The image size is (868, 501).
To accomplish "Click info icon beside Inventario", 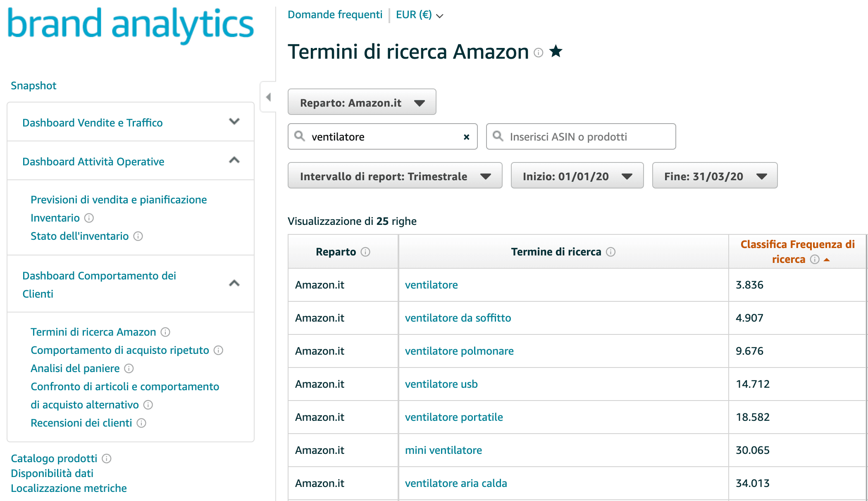I will (89, 218).
